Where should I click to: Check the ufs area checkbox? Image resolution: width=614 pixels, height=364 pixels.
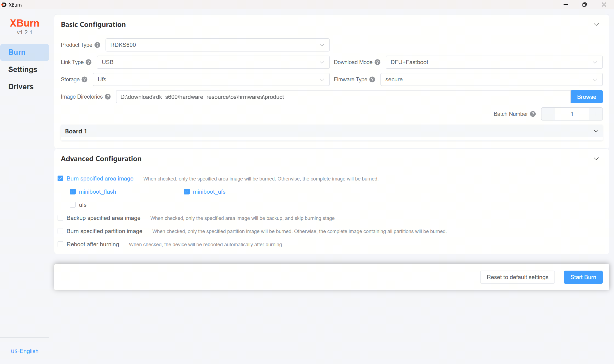click(x=73, y=205)
